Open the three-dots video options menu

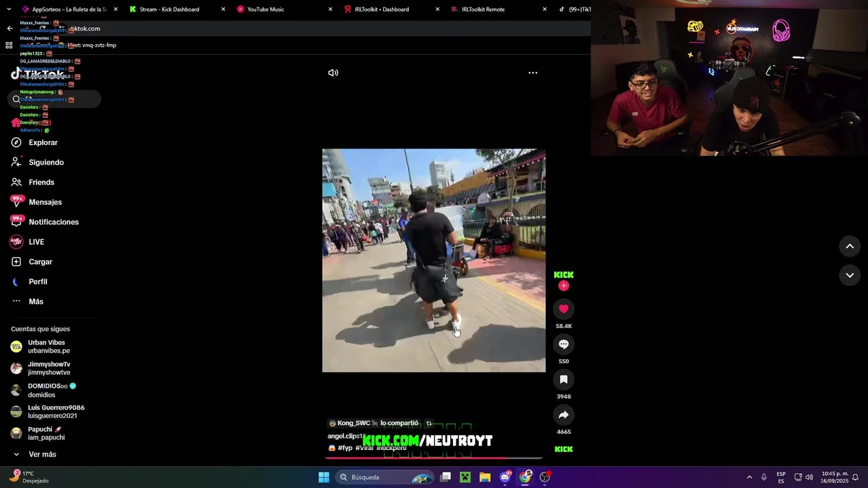click(x=533, y=73)
